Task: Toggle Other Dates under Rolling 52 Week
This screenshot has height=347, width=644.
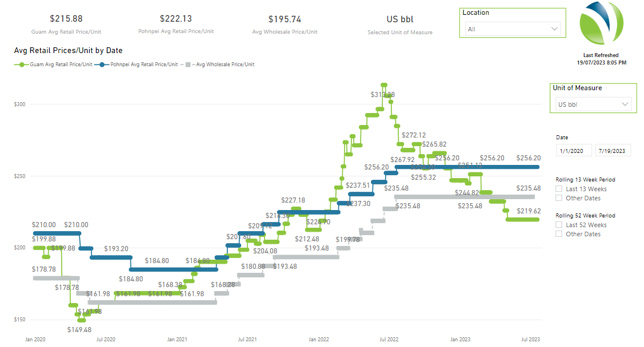Action: point(559,234)
